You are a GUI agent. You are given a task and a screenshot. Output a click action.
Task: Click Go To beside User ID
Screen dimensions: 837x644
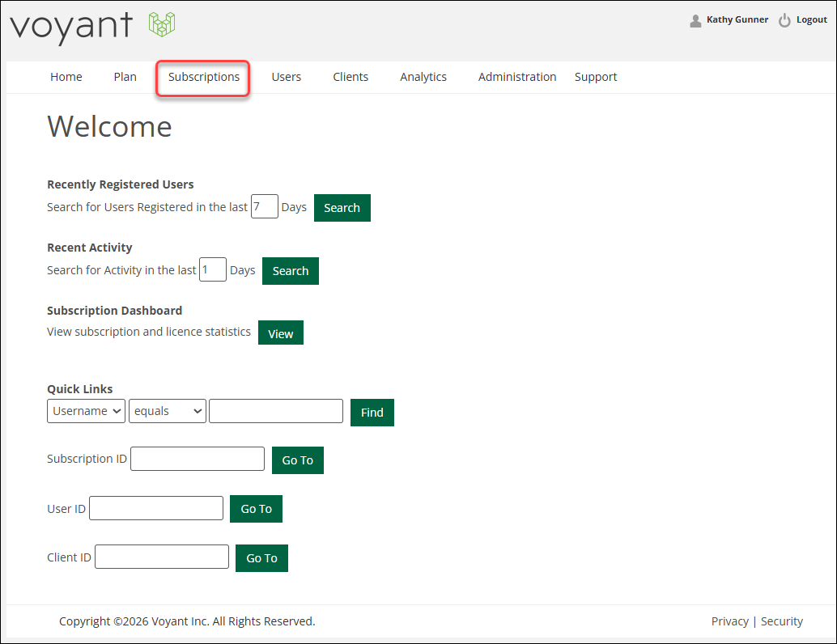257,508
